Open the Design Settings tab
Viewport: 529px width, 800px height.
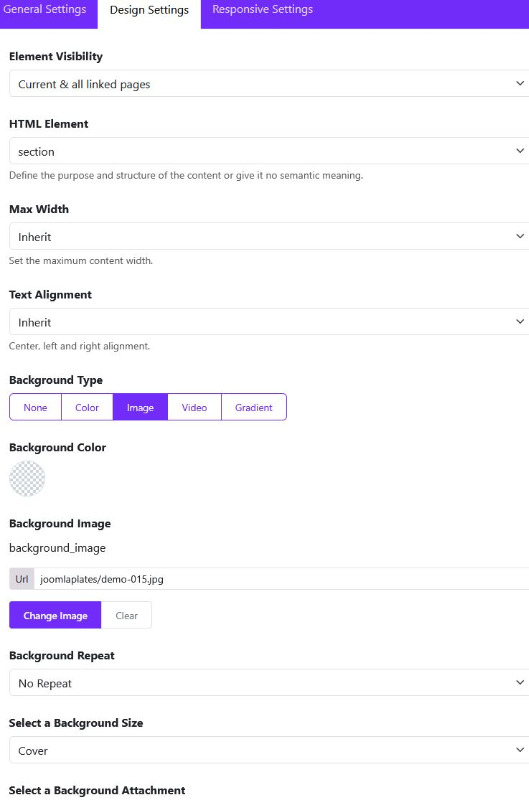pyautogui.click(x=149, y=10)
